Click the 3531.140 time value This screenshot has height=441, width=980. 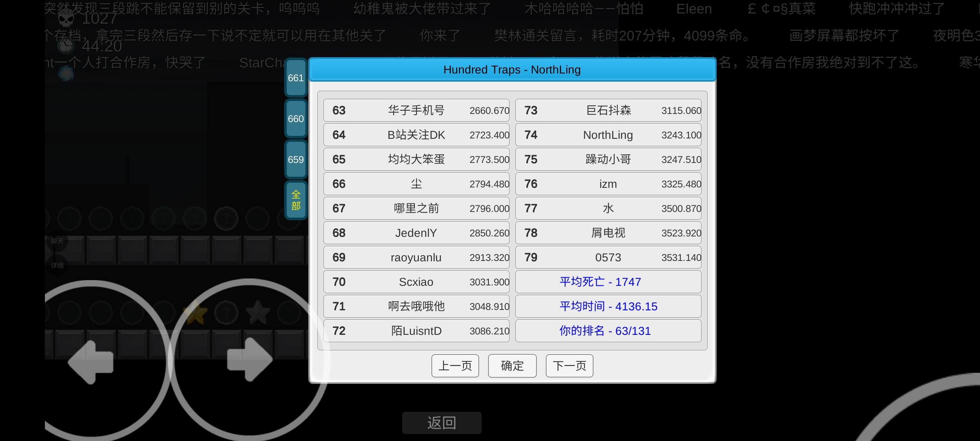681,258
